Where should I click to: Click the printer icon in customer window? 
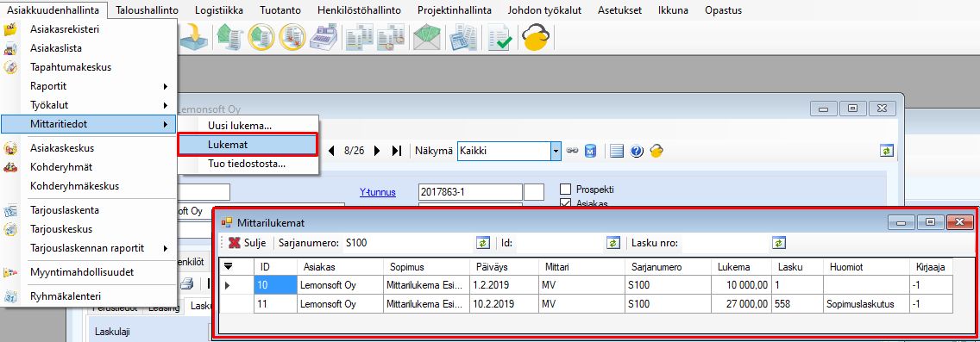tap(187, 284)
